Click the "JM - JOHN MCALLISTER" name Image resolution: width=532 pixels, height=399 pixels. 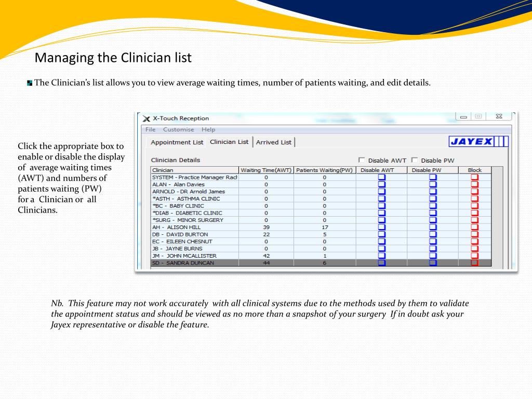click(184, 256)
